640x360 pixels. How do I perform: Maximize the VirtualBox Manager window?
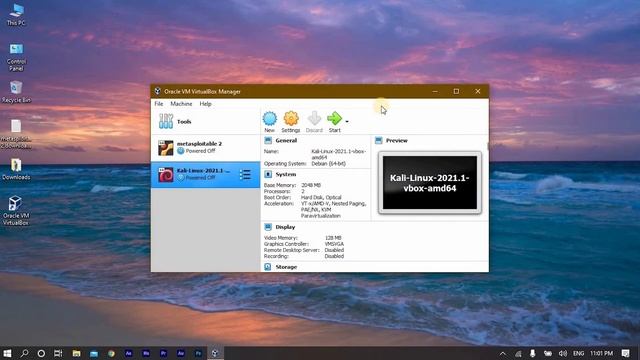[x=456, y=91]
